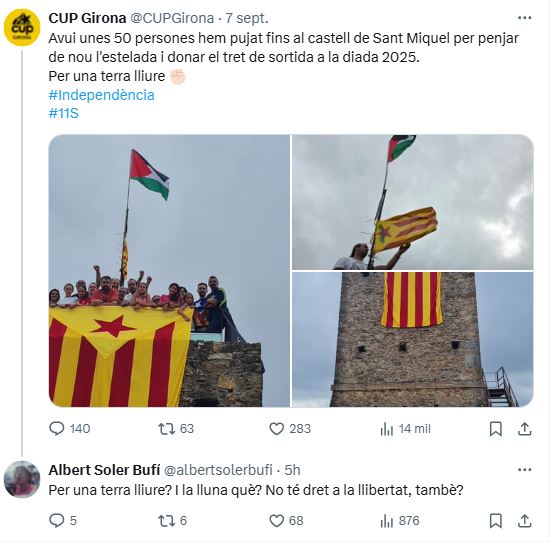Open the #11S hashtag
This screenshot has height=542, width=553.
click(x=63, y=113)
